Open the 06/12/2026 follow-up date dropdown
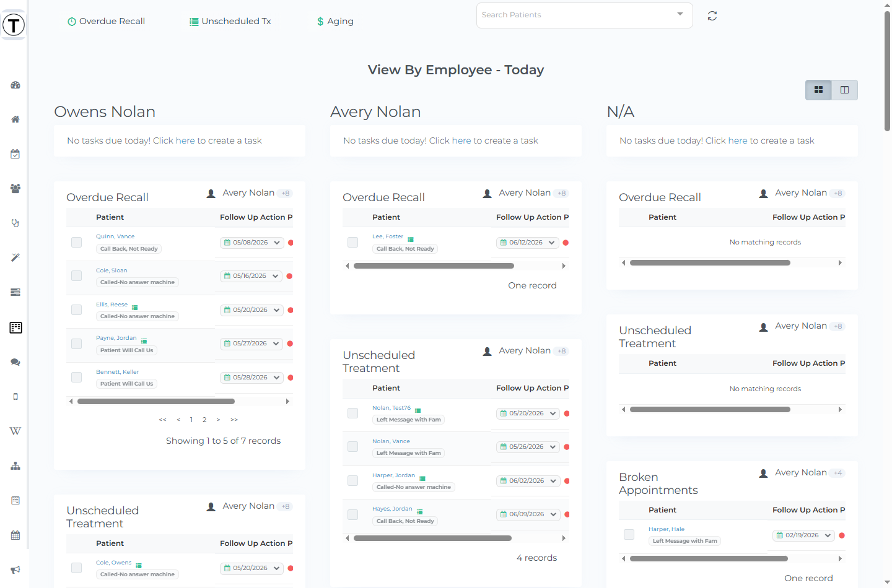The width and height of the screenshot is (892, 588). coord(528,243)
